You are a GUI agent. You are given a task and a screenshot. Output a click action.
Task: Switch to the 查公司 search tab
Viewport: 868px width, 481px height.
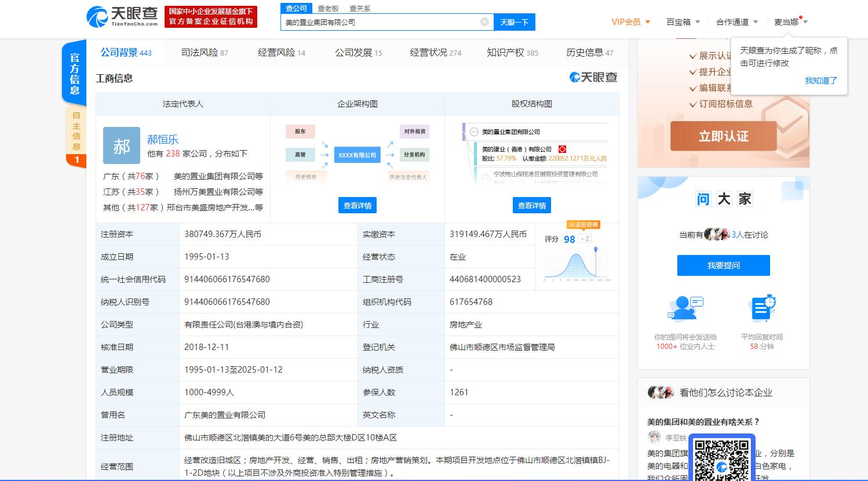(297, 8)
